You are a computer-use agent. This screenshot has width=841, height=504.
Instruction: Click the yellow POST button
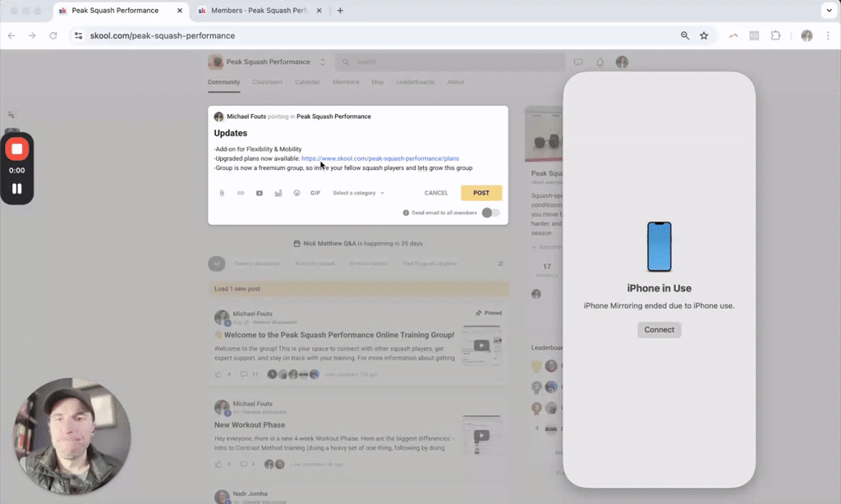481,193
